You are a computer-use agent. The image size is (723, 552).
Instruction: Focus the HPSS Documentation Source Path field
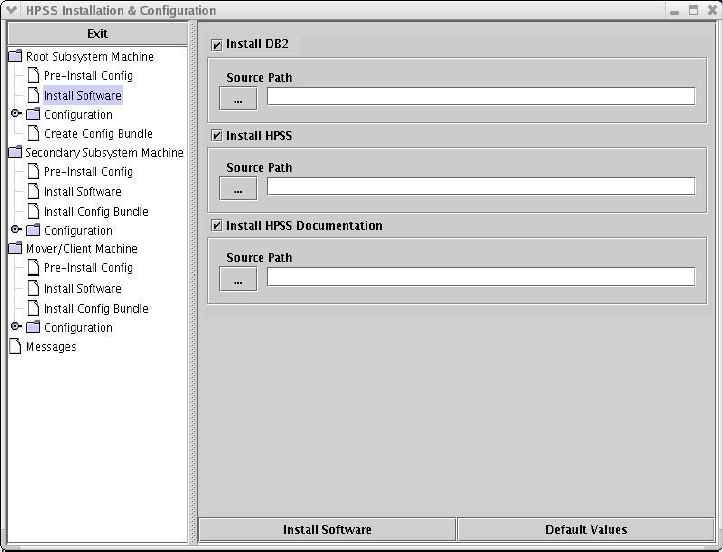click(481, 277)
